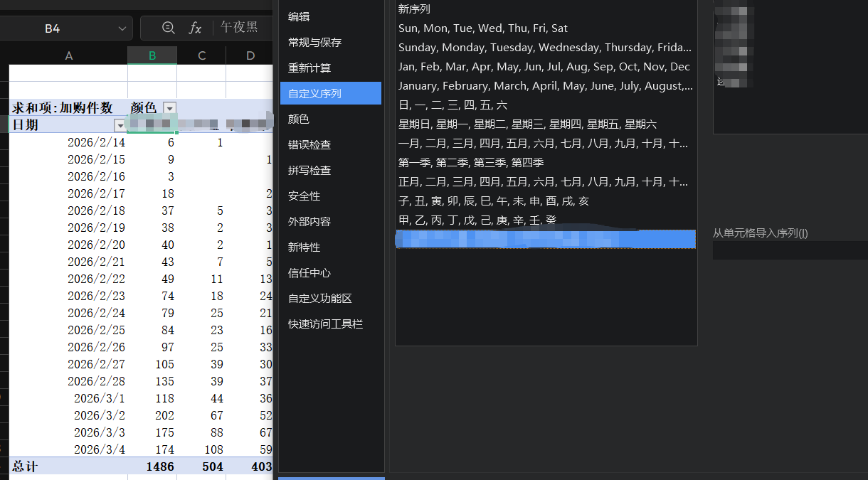Select 信任中心 in the sidebar
This screenshot has width=868, height=480.
[x=309, y=272]
